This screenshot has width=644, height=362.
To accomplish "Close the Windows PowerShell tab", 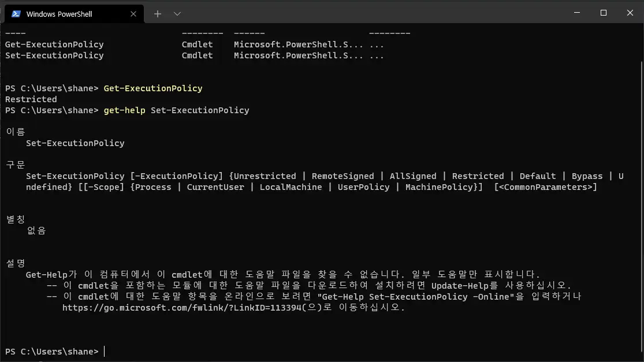I will click(x=133, y=14).
